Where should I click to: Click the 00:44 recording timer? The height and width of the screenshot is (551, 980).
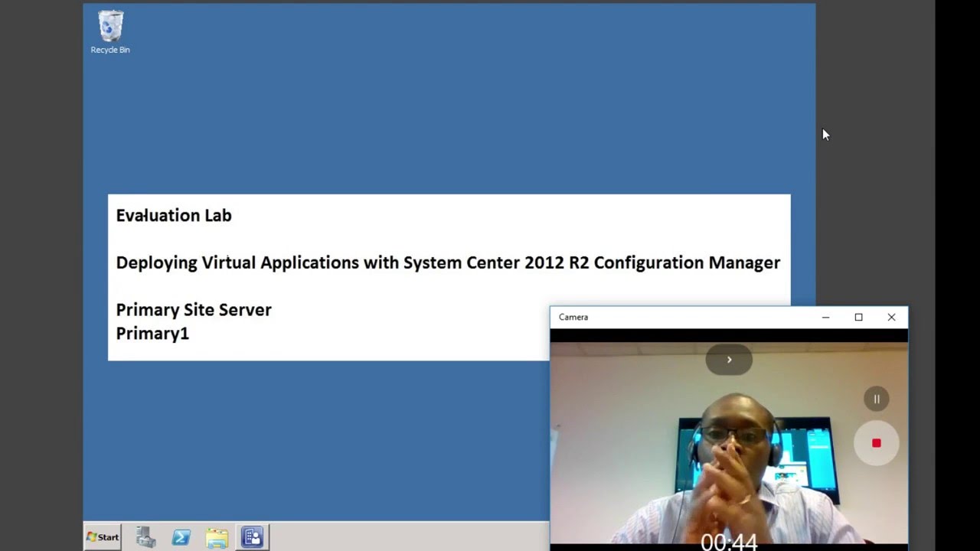pyautogui.click(x=729, y=542)
